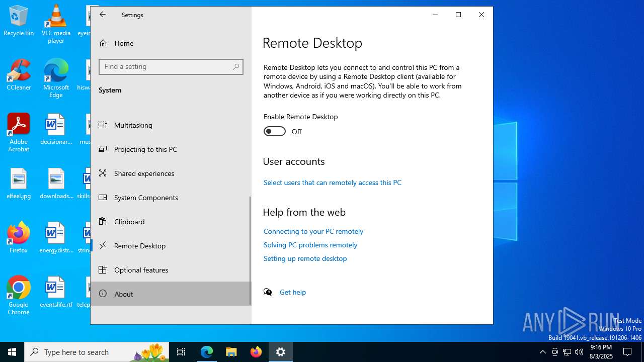Click the Shared experiences icon
Viewport: 644px width, 362px height.
coord(103,173)
